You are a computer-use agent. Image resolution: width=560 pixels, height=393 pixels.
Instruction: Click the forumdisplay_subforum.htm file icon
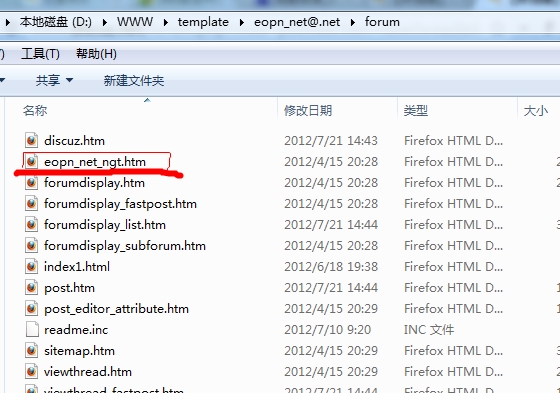point(31,246)
